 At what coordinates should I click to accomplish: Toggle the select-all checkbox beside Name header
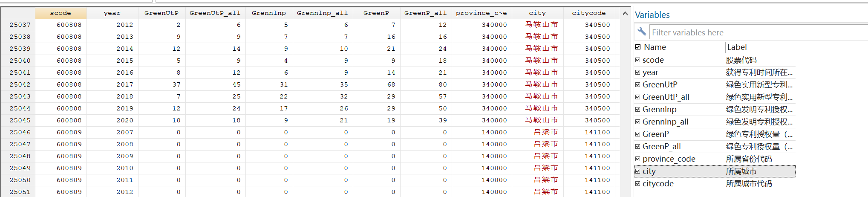pos(638,47)
